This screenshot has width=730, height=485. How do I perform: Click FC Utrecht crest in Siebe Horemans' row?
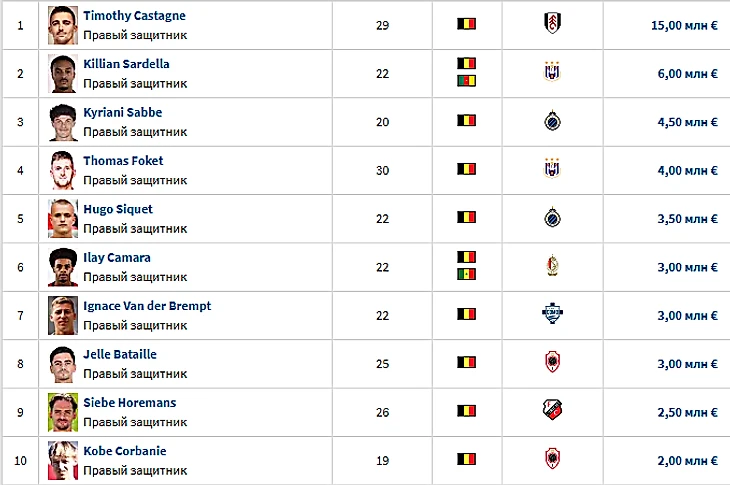pyautogui.click(x=551, y=411)
